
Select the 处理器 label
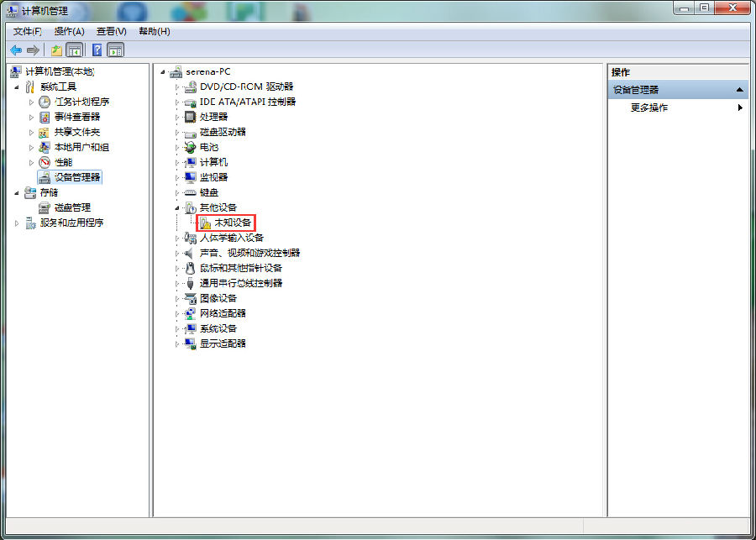click(213, 118)
